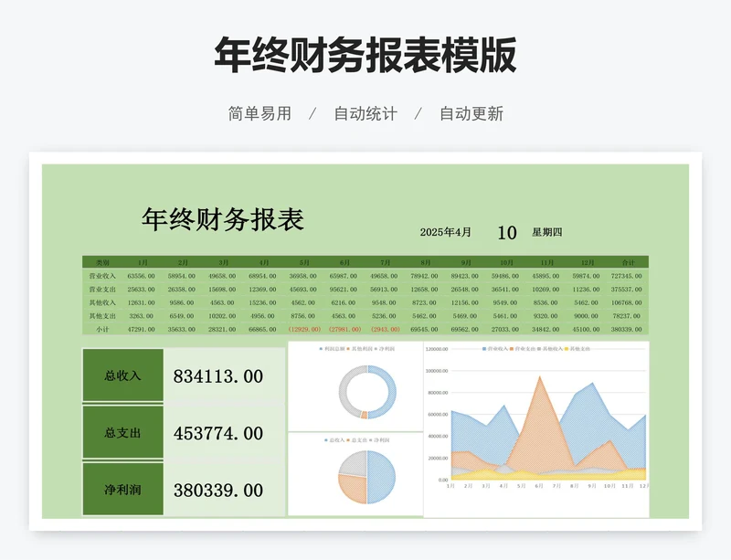Click the 小计 row label
The height and width of the screenshot is (560, 731).
point(102,329)
